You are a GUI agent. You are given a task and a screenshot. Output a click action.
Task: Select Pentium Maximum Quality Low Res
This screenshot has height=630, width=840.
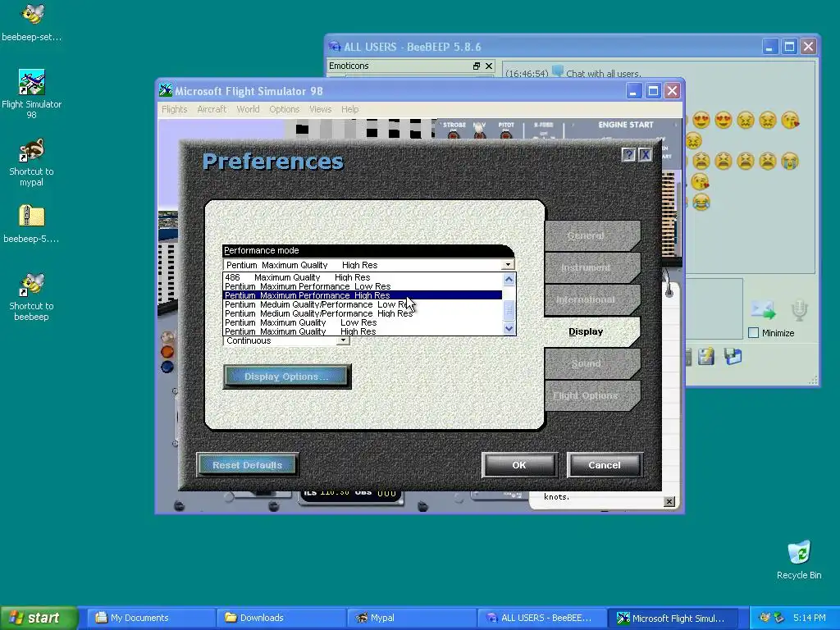[362, 322]
